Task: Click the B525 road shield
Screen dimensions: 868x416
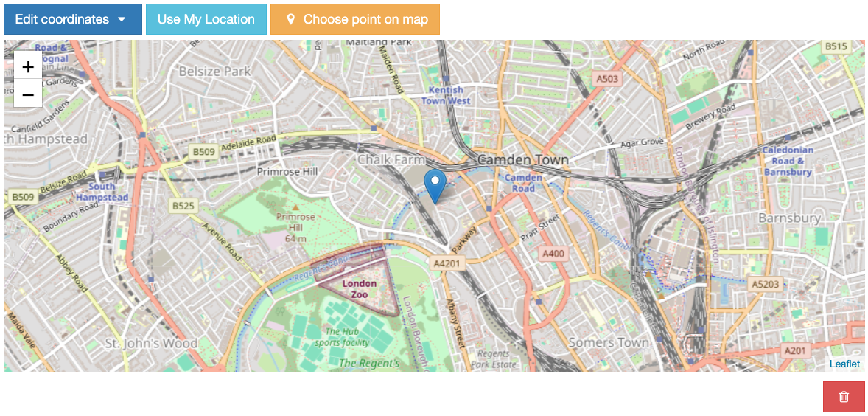Action: pyautogui.click(x=183, y=207)
